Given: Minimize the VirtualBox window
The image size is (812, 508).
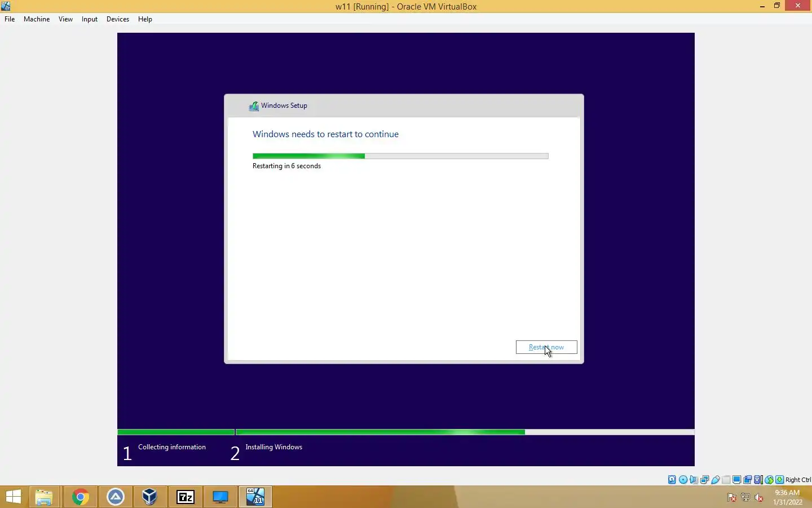Looking at the screenshot, I should 762,6.
